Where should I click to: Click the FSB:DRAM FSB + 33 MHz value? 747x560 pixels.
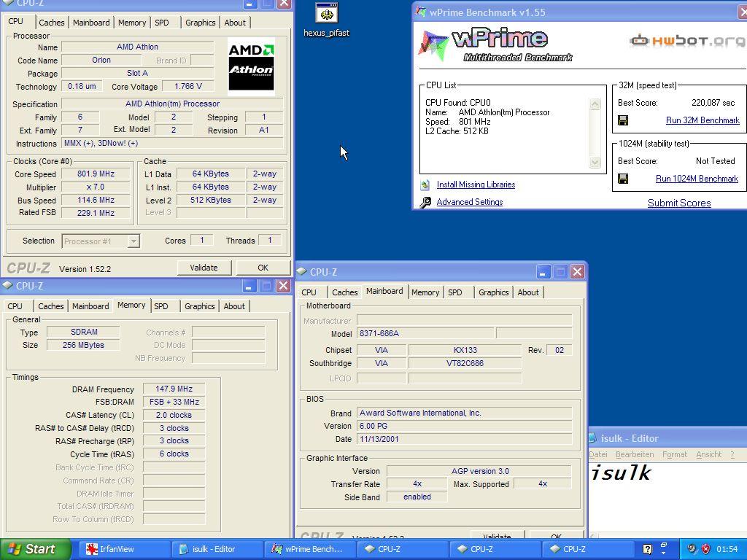tap(174, 402)
